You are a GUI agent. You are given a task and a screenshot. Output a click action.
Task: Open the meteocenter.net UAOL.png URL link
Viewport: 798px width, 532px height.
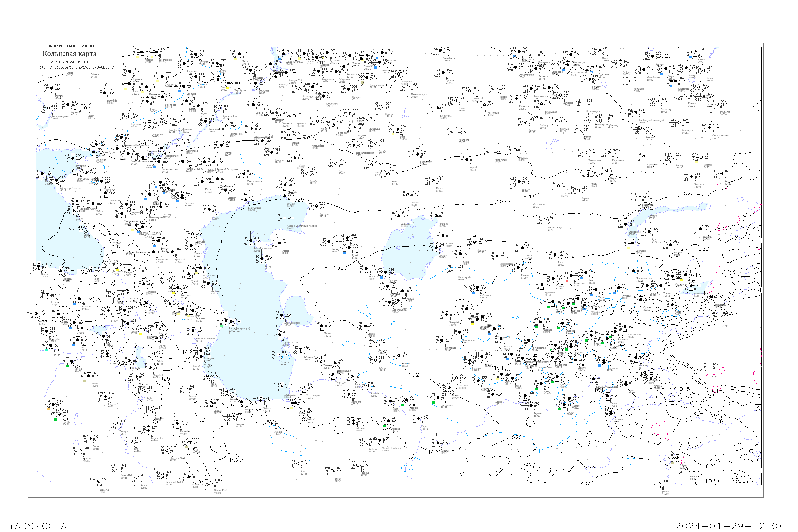click(x=75, y=67)
